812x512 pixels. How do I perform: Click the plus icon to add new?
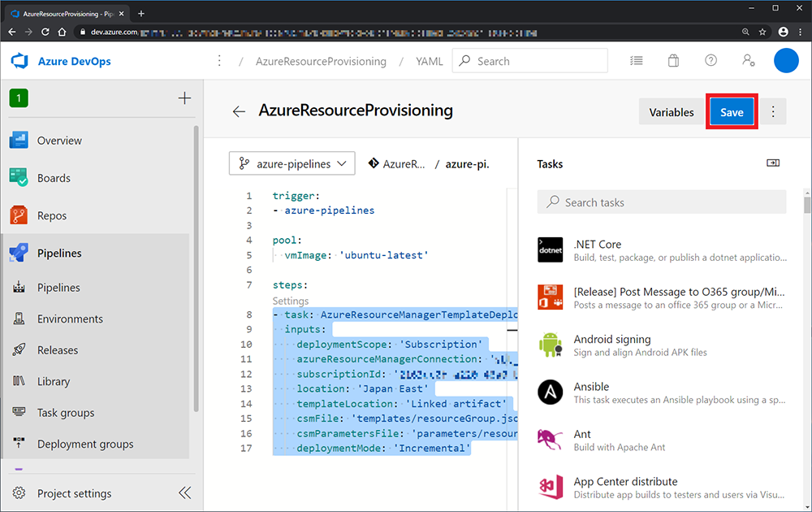coord(184,98)
